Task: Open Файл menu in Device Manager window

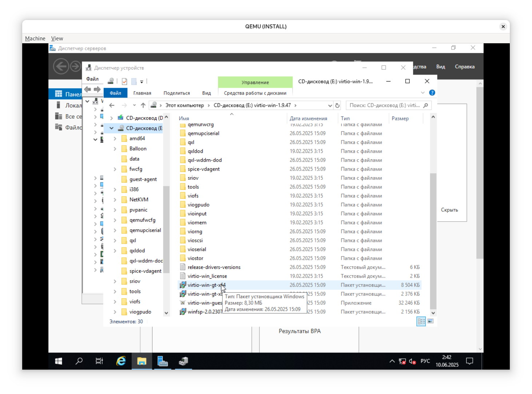Action: pos(92,79)
